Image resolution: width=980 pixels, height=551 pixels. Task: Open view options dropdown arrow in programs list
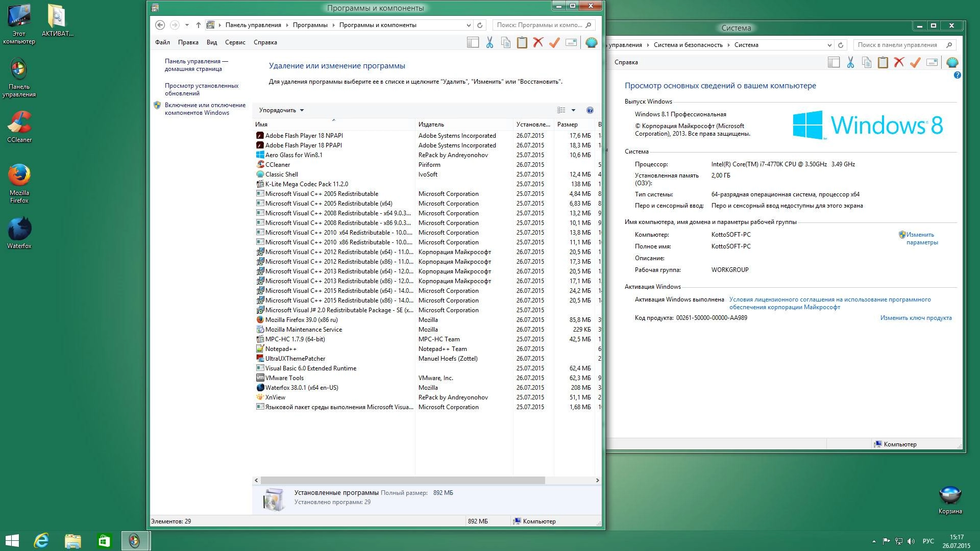tap(573, 110)
